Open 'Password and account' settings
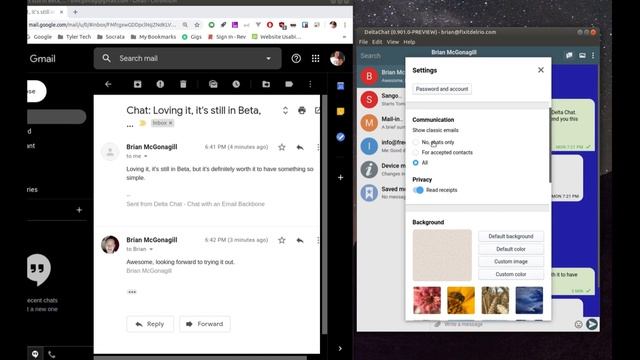640x360 pixels. 442,89
